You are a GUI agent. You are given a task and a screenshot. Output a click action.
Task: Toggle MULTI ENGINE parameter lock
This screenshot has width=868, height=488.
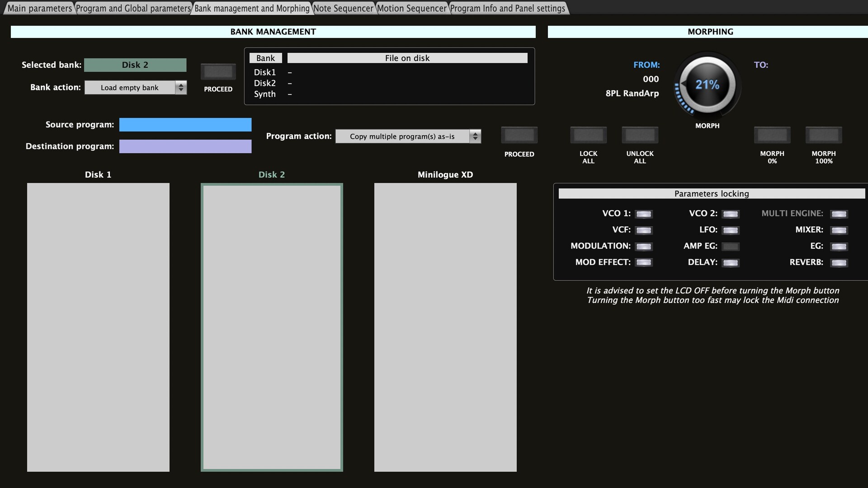click(839, 214)
